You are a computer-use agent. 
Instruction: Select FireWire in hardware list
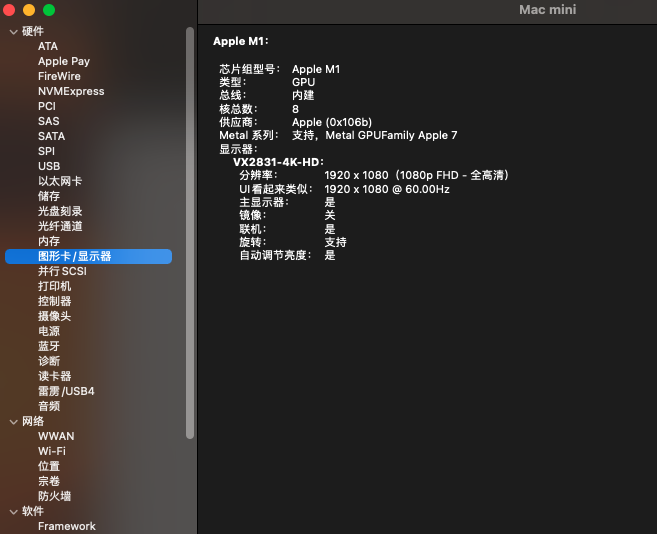click(59, 76)
